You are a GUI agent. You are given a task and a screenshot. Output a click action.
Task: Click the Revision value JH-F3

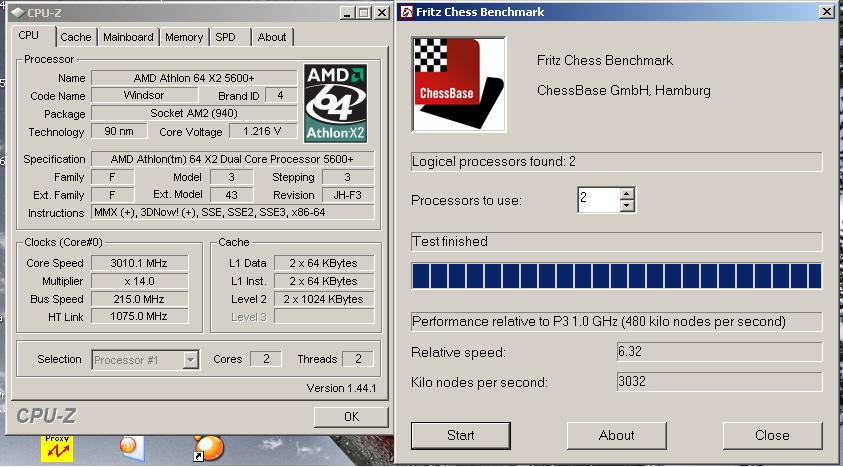[348, 195]
